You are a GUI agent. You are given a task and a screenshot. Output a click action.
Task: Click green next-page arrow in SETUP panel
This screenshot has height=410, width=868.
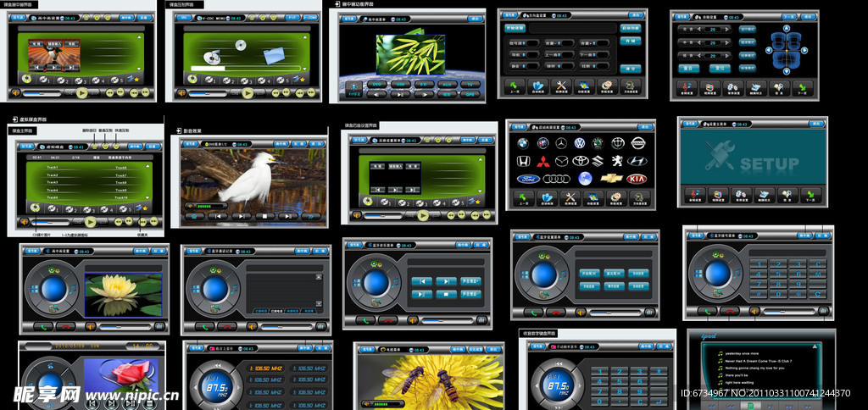pos(811,195)
